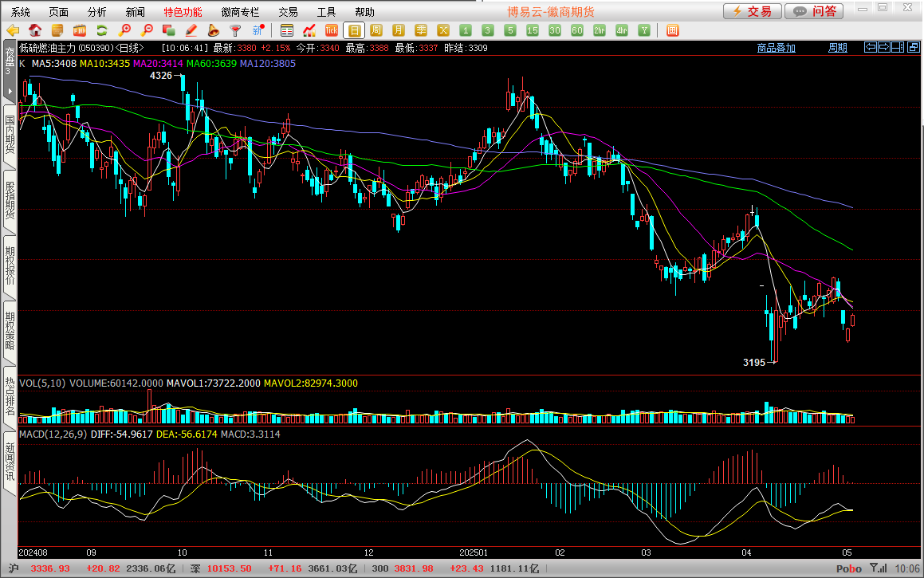Image resolution: width=924 pixels, height=578 pixels.
Task: Open 夜盘 side tab
Action: [x=10, y=62]
